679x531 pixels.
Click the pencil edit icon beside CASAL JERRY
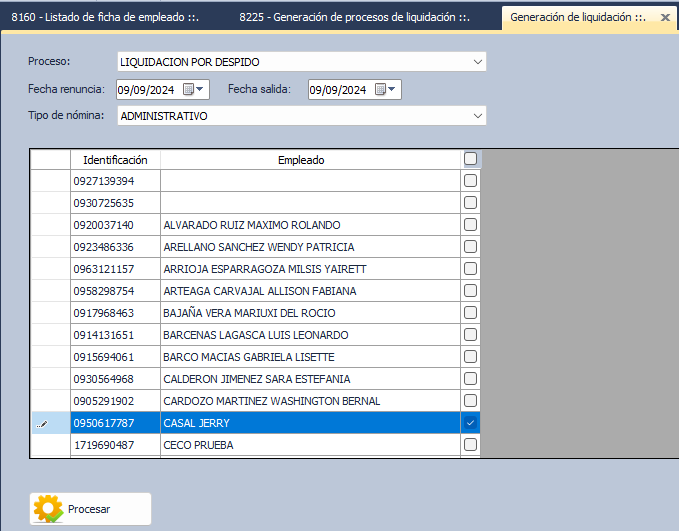pyautogui.click(x=42, y=424)
